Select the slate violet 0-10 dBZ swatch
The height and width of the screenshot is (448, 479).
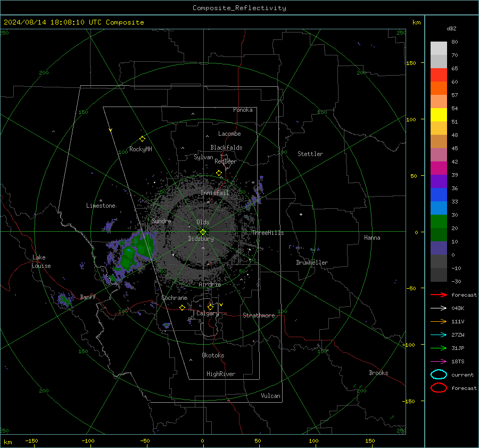click(439, 248)
